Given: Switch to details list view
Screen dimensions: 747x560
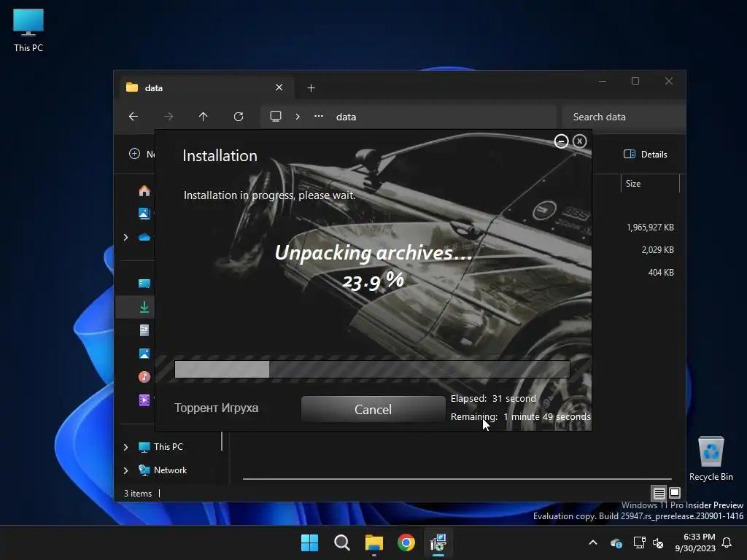Looking at the screenshot, I should tap(659, 493).
